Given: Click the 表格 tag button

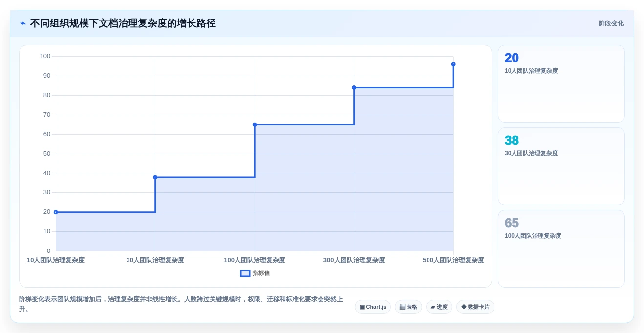Looking at the screenshot, I should 408,307.
